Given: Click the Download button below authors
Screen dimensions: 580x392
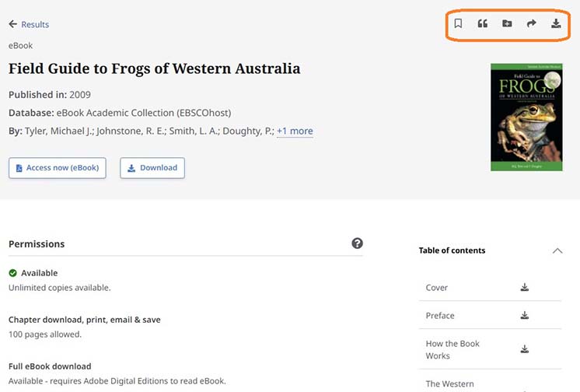Looking at the screenshot, I should click(x=152, y=168).
